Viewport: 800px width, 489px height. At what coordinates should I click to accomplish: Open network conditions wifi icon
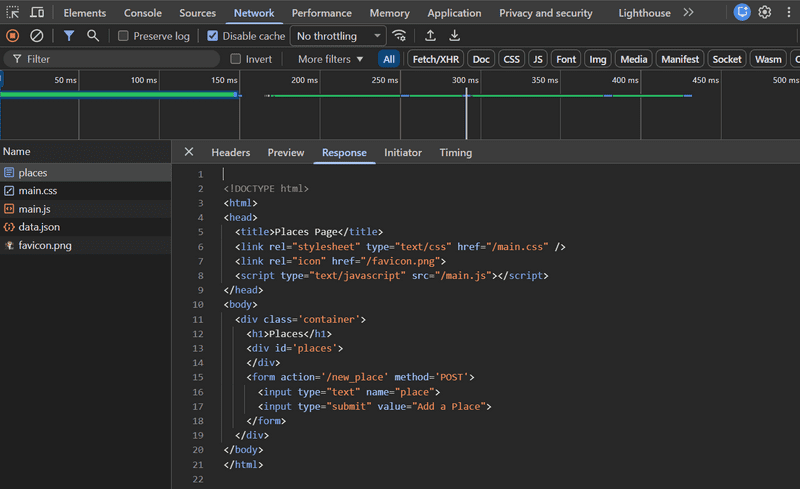coord(400,36)
